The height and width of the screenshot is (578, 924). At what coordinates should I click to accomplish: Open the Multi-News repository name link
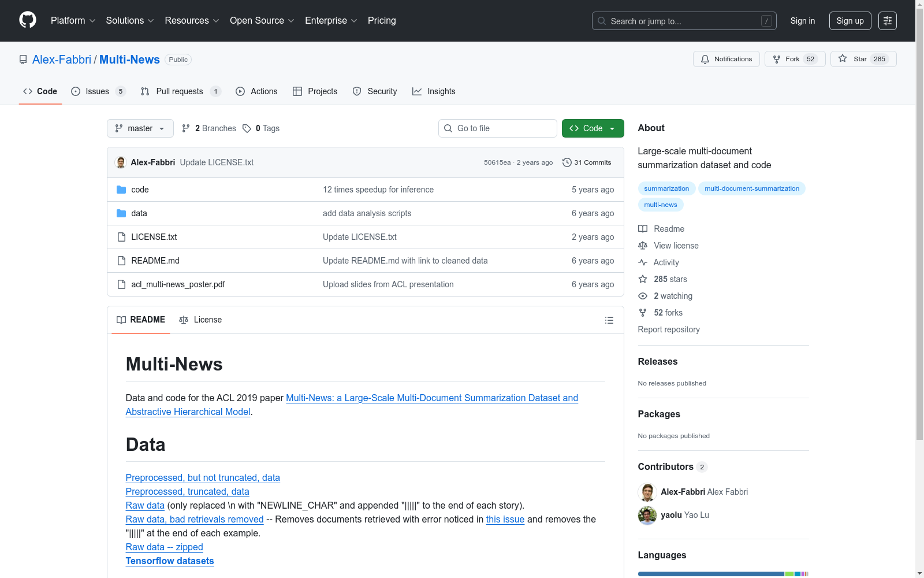coord(129,60)
